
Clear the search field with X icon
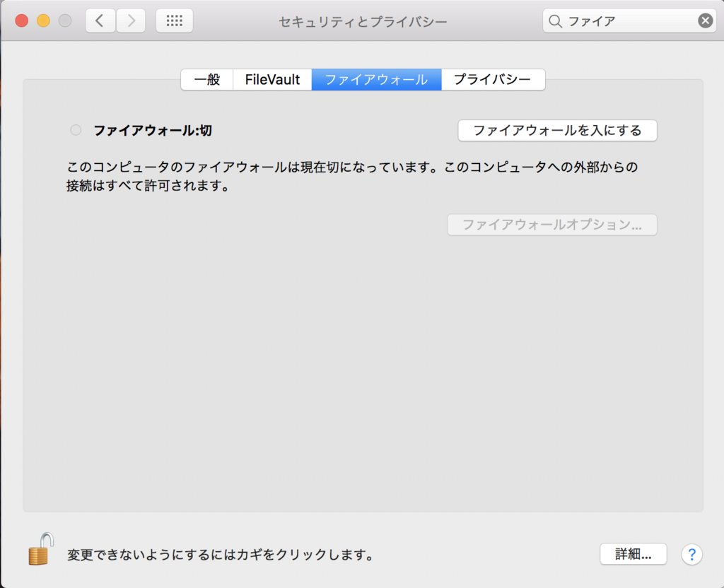pyautogui.click(x=705, y=20)
